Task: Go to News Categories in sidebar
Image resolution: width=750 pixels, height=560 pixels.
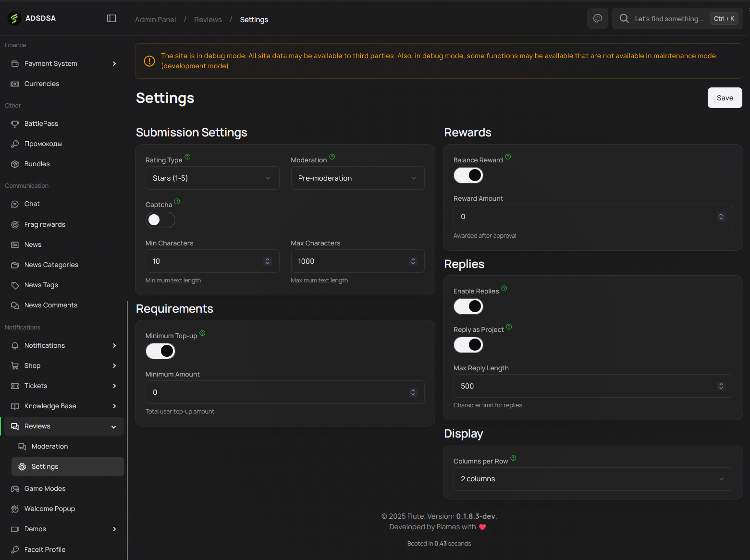Action: click(x=51, y=265)
